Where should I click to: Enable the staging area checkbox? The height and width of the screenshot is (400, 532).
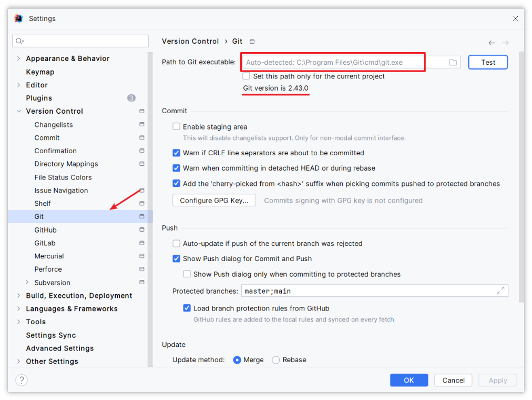[x=177, y=127]
